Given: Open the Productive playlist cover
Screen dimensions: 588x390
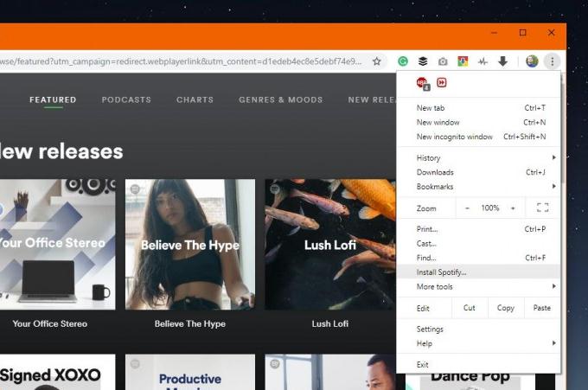Looking at the screenshot, I should (190, 372).
